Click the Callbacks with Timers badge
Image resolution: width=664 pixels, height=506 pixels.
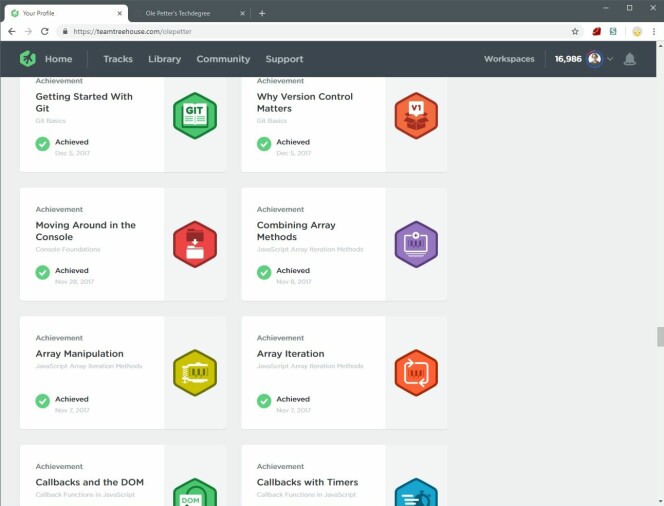pyautogui.click(x=416, y=492)
